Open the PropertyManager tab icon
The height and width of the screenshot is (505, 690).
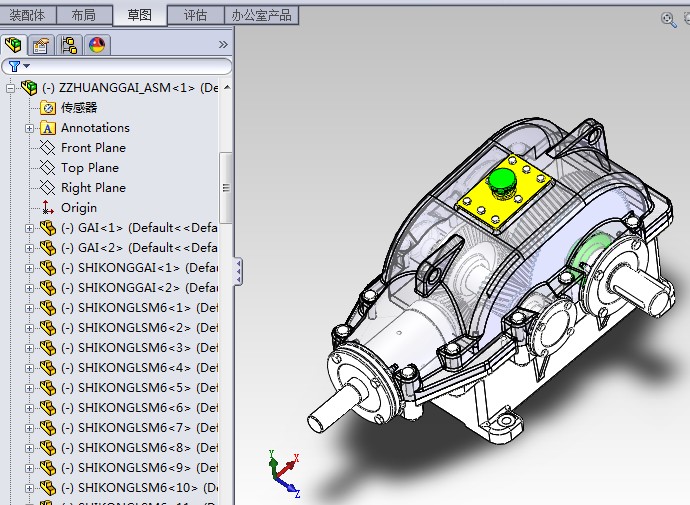click(41, 45)
